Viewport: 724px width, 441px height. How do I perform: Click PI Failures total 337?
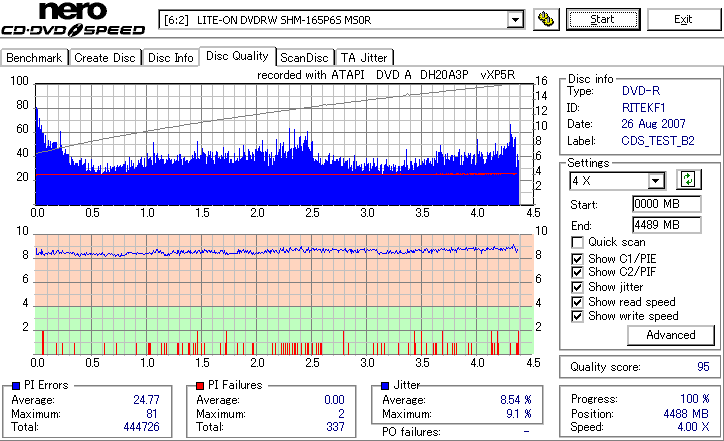(335, 427)
